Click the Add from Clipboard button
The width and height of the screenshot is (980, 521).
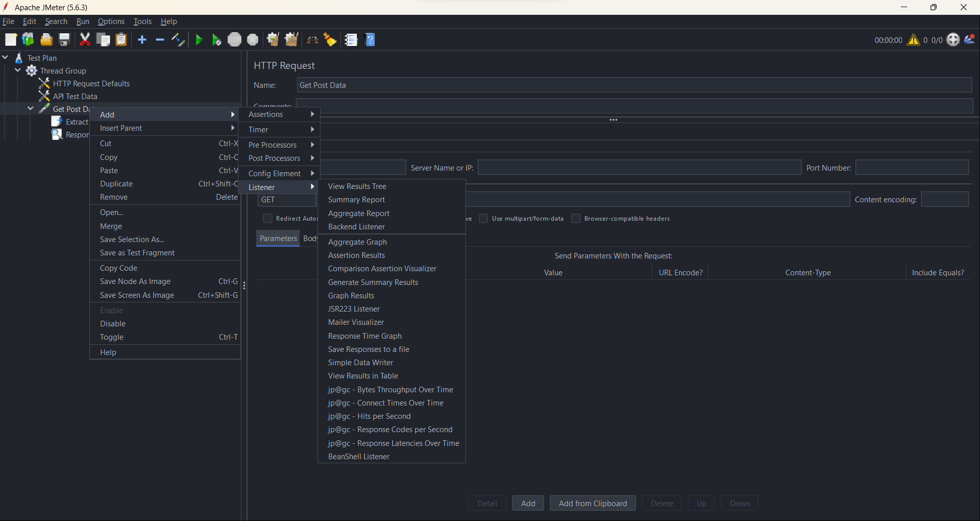pos(593,503)
